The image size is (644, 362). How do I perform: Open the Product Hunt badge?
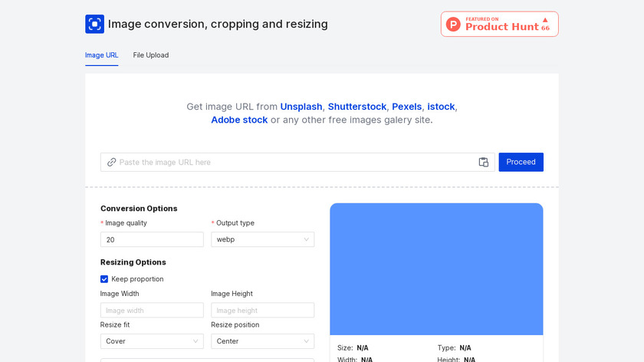click(499, 24)
